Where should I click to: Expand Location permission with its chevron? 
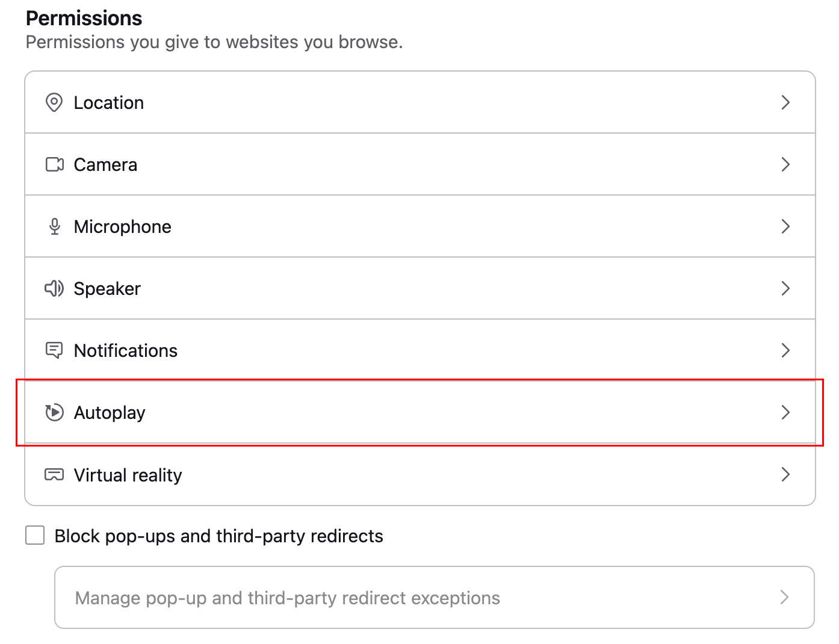coord(785,102)
